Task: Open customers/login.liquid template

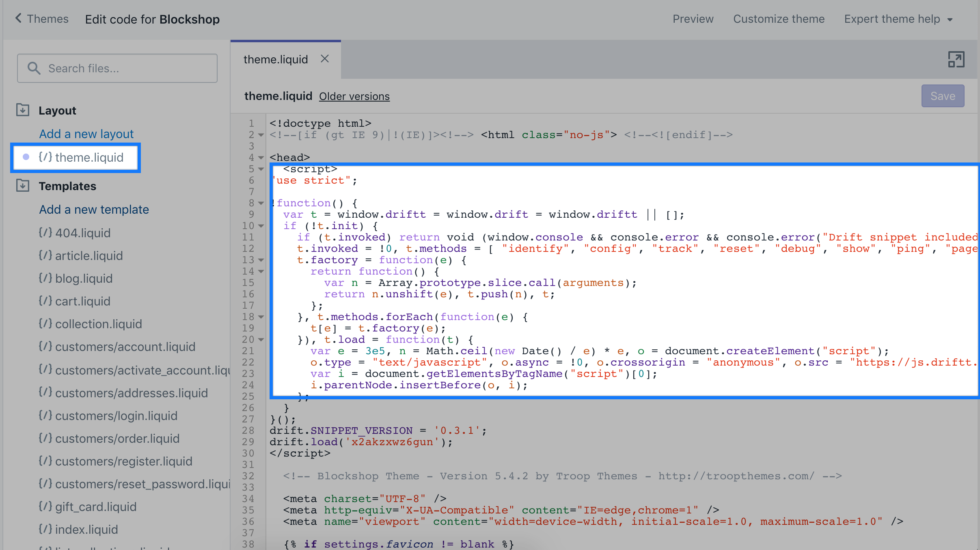Action: [108, 416]
